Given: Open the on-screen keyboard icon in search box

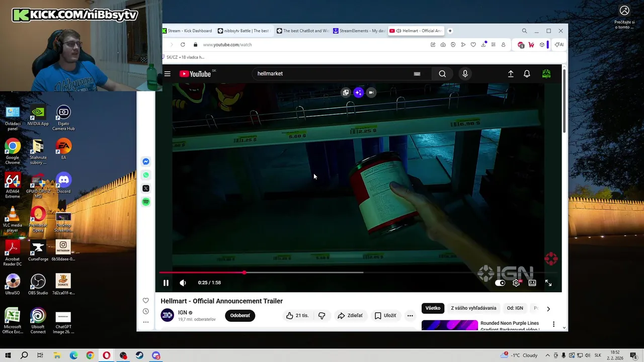Looking at the screenshot, I should pos(417,74).
